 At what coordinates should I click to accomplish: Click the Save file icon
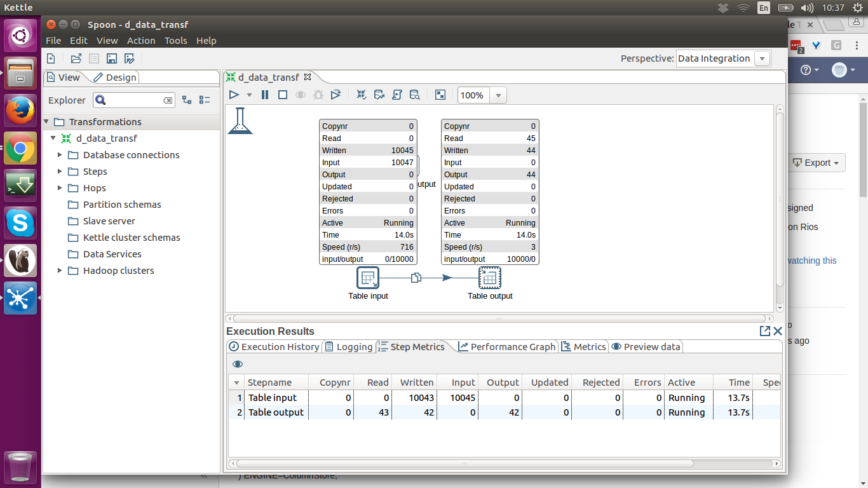tap(112, 58)
